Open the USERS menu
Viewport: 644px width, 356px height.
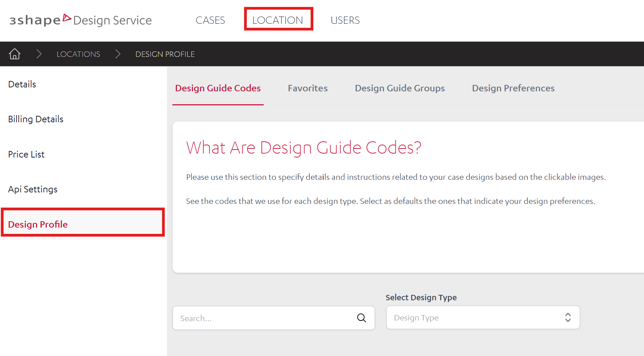[345, 20]
